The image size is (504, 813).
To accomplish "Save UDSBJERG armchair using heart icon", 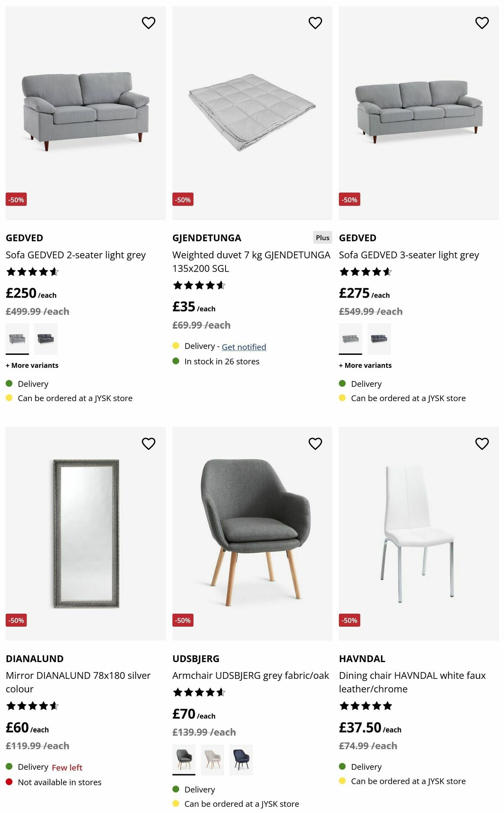I will tap(315, 443).
